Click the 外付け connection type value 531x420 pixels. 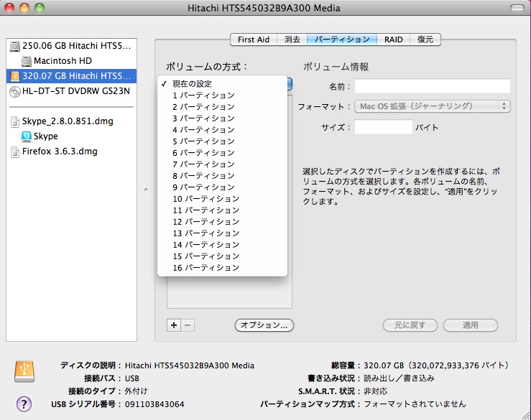136,391
